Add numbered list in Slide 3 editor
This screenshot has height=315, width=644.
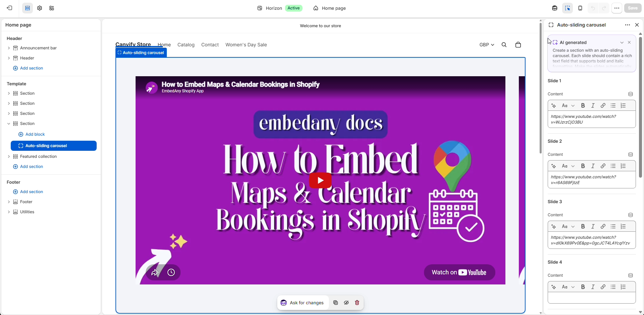pos(623,226)
